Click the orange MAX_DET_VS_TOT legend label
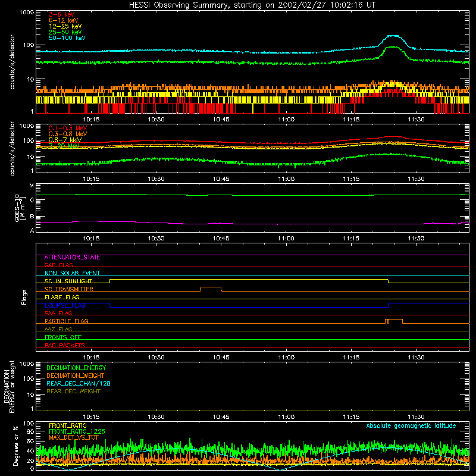This screenshot has width=476, height=476. point(74,437)
